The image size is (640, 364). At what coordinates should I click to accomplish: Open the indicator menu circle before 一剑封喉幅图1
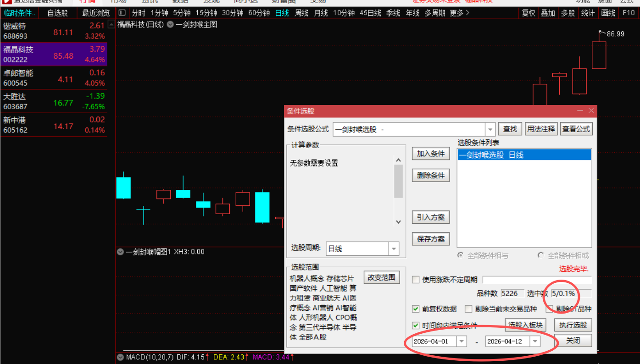121,252
